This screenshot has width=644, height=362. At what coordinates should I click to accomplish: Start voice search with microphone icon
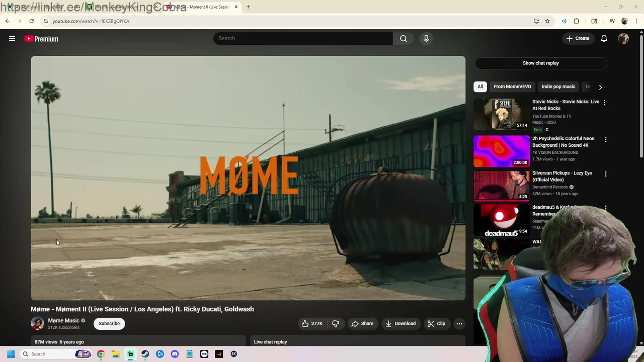coord(426,39)
